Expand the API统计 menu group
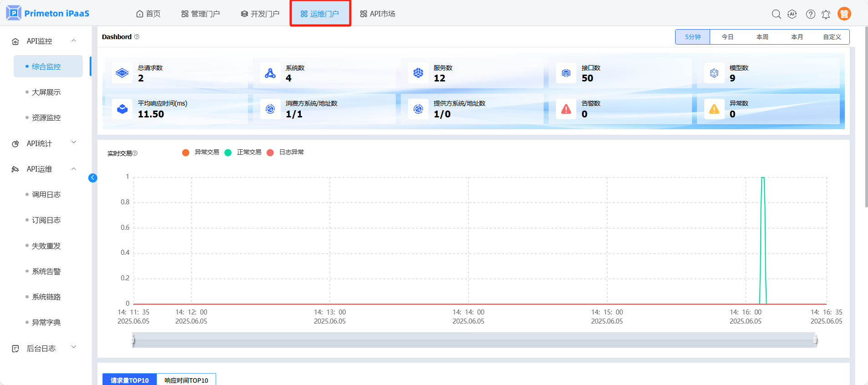This screenshot has height=385, width=868. click(x=44, y=143)
